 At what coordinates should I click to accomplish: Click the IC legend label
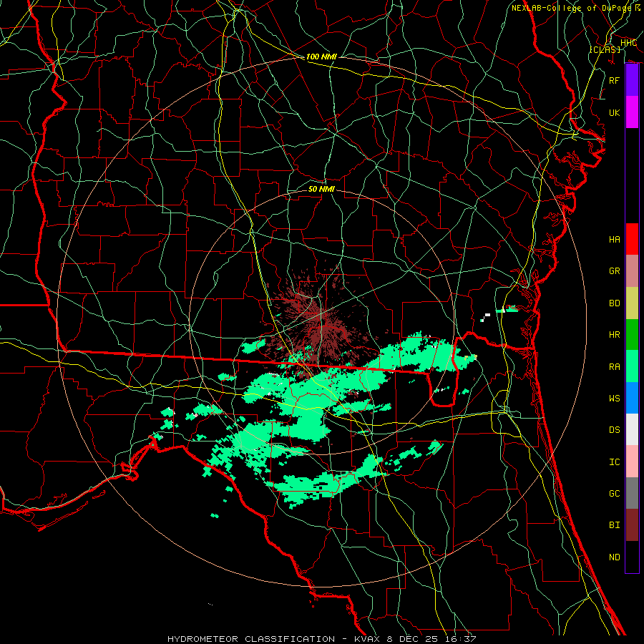point(615,462)
